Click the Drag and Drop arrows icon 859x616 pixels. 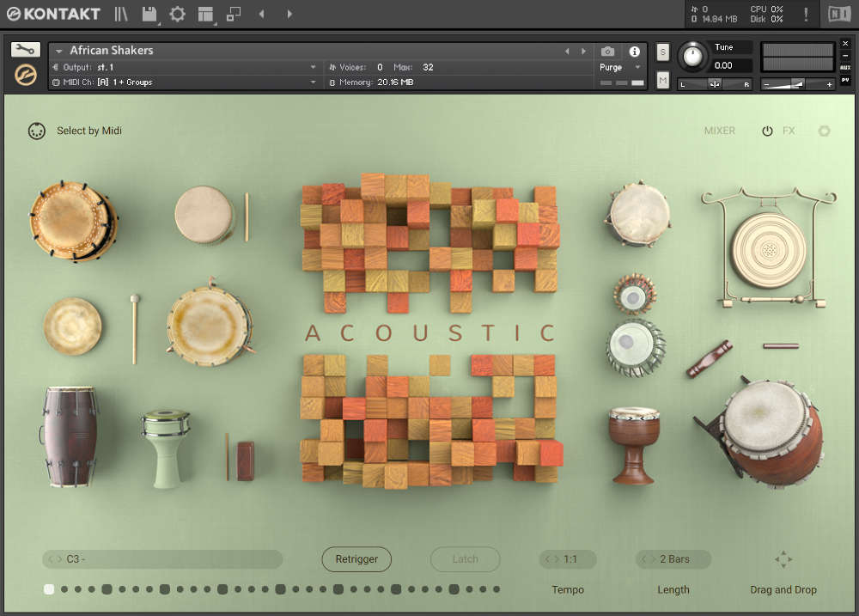point(783,558)
